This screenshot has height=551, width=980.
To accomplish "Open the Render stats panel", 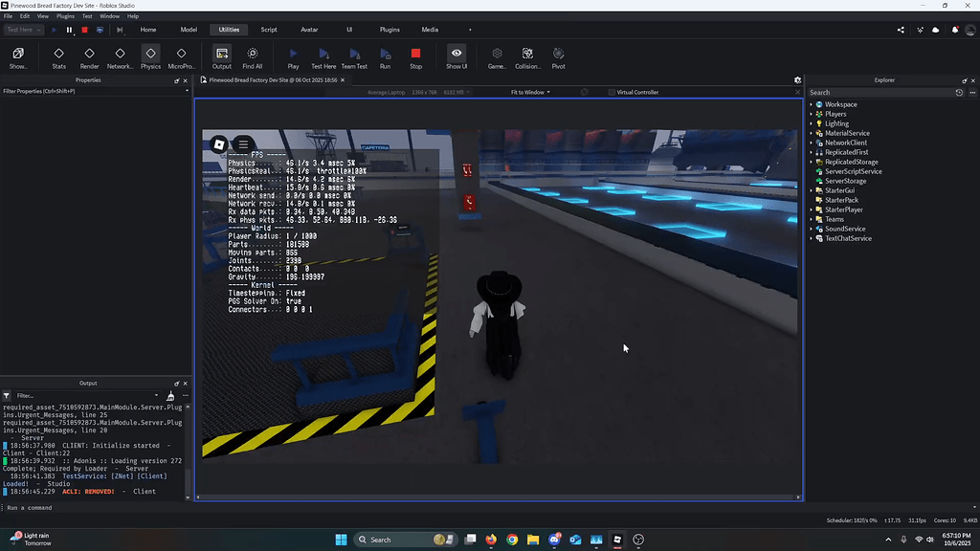I will coord(87,55).
